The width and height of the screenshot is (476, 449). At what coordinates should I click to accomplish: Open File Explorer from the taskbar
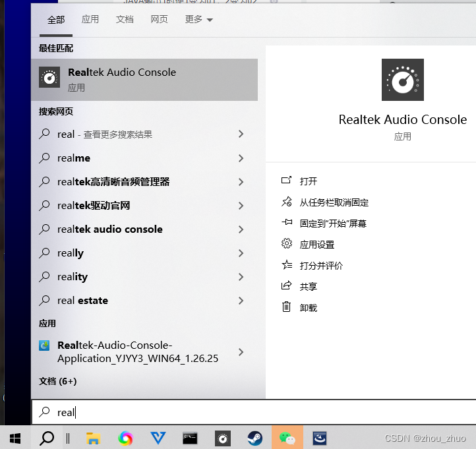[x=93, y=438]
